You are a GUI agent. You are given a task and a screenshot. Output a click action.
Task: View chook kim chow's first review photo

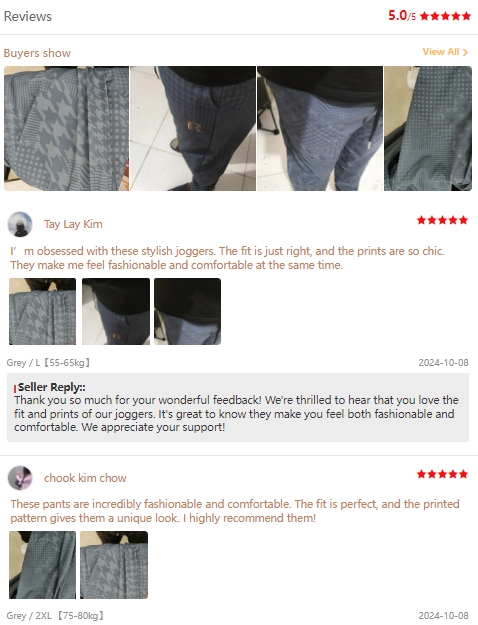pos(42,565)
